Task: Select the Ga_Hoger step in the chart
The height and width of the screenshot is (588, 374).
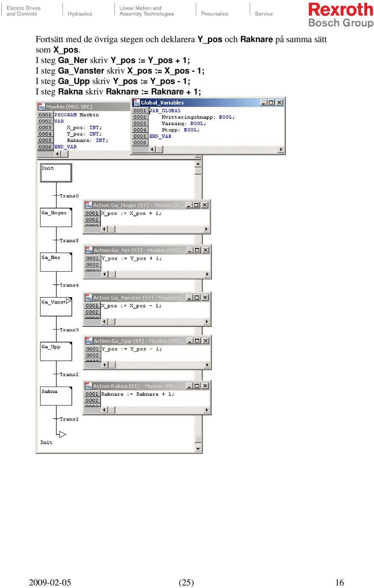Action: (56, 217)
